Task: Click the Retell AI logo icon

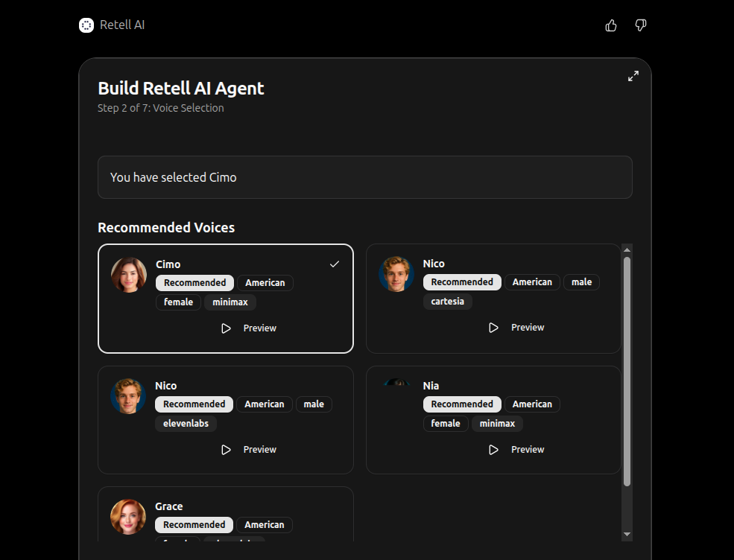Action: (x=86, y=25)
